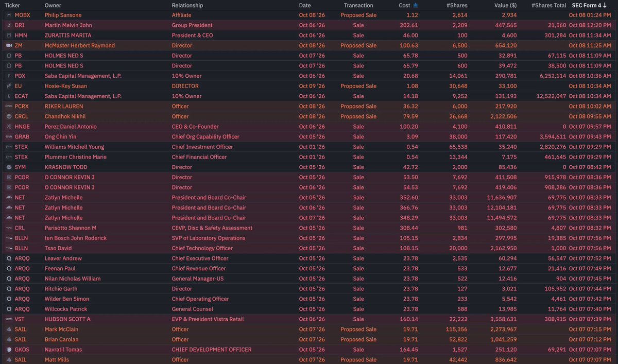Screen dimensions: 618x364
Task: Toggle sort order on SEC Form 4 header
Action: 590,5
